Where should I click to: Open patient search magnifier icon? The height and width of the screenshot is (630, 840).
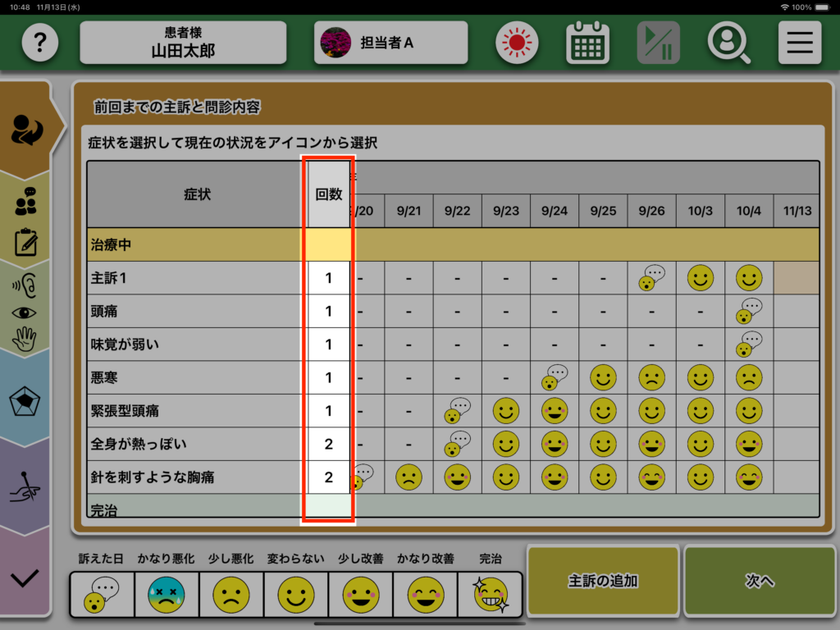click(x=728, y=43)
